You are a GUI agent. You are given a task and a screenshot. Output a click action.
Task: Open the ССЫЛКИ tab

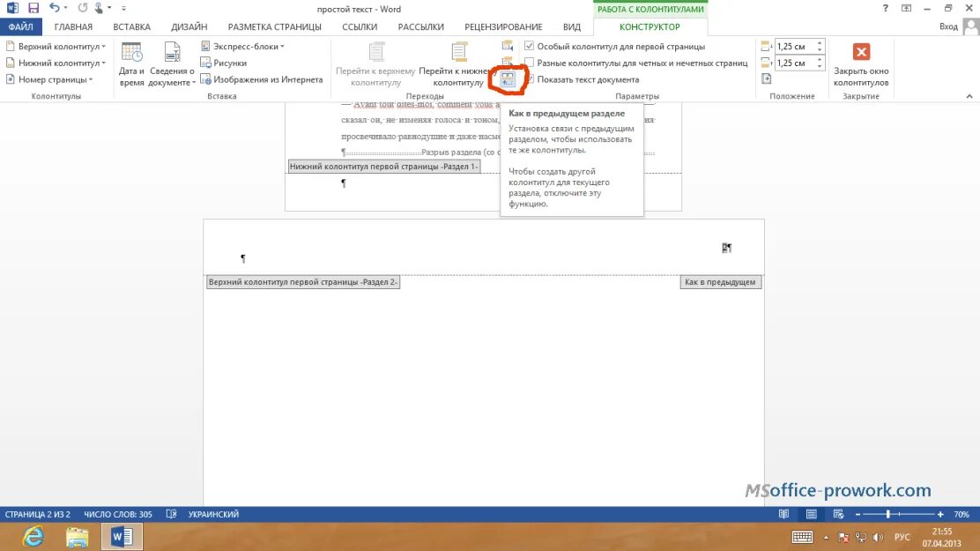click(360, 27)
